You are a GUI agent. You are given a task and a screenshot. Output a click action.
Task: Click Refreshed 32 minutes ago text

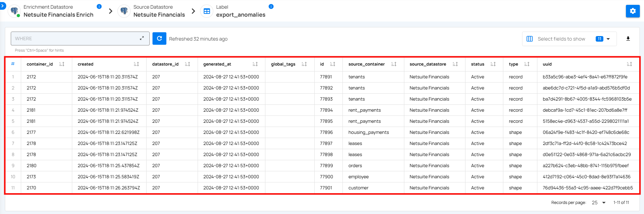198,39
